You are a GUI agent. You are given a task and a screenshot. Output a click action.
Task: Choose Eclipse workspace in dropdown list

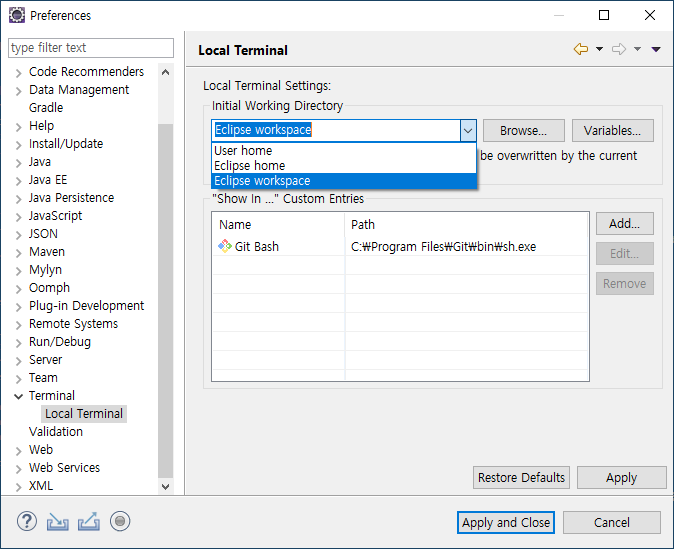click(344, 181)
